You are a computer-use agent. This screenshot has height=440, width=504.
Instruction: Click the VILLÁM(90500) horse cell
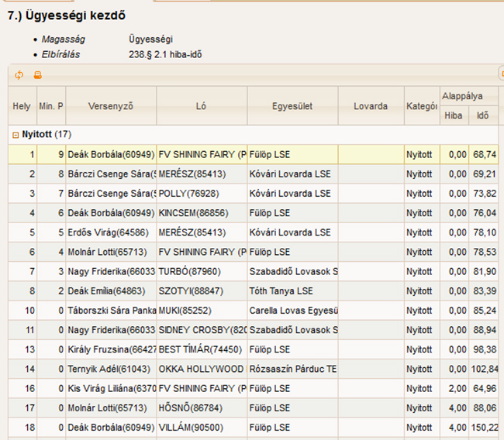pos(202,427)
